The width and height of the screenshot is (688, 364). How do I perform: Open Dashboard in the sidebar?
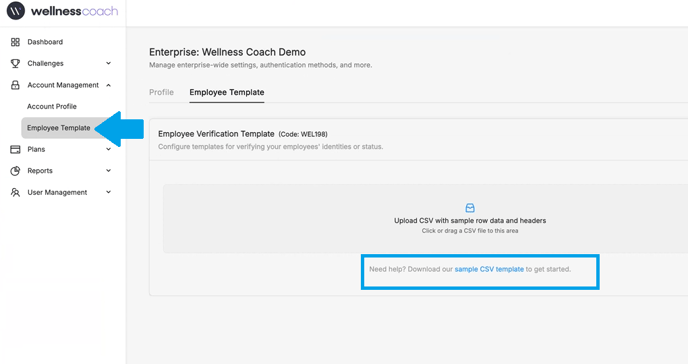pos(45,42)
